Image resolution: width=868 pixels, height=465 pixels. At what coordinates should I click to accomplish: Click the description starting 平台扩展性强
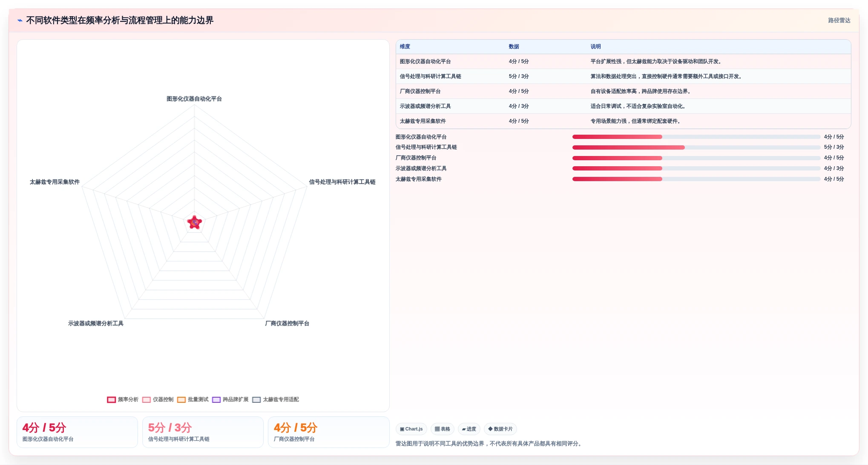pos(657,61)
